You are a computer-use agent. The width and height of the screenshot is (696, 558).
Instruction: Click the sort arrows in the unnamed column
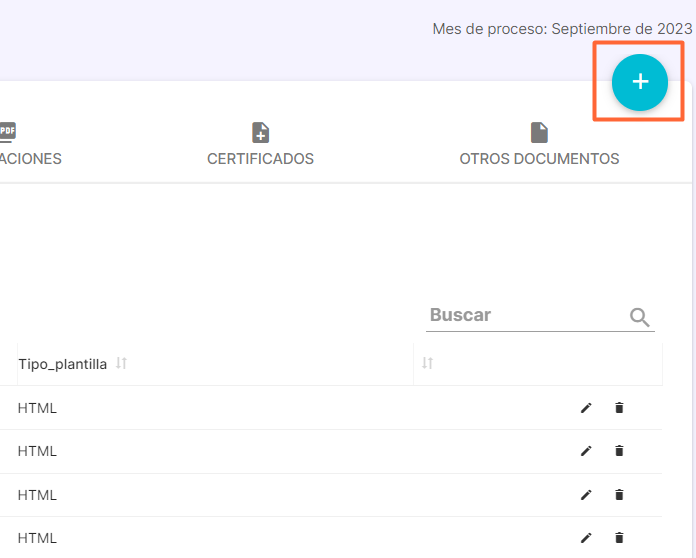427,363
